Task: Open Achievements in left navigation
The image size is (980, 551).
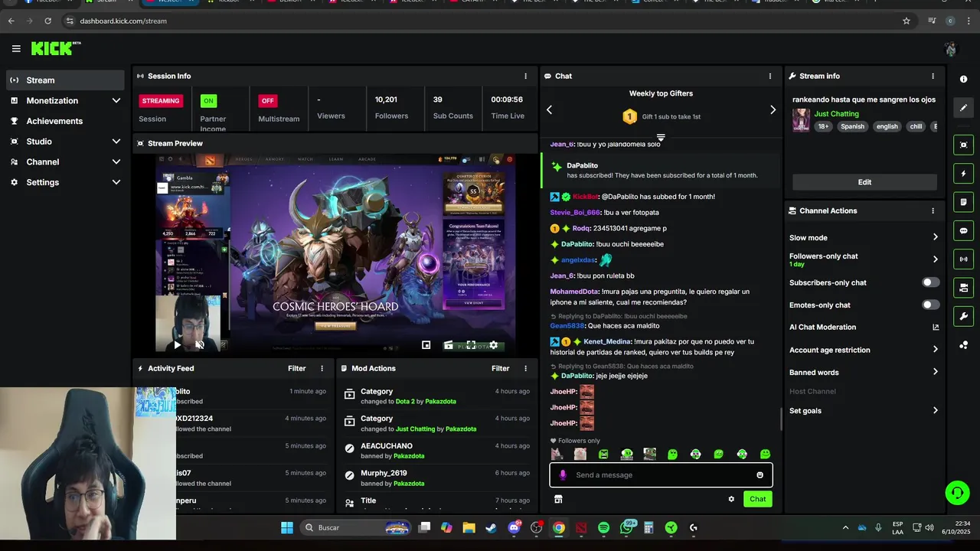Action: coord(65,121)
